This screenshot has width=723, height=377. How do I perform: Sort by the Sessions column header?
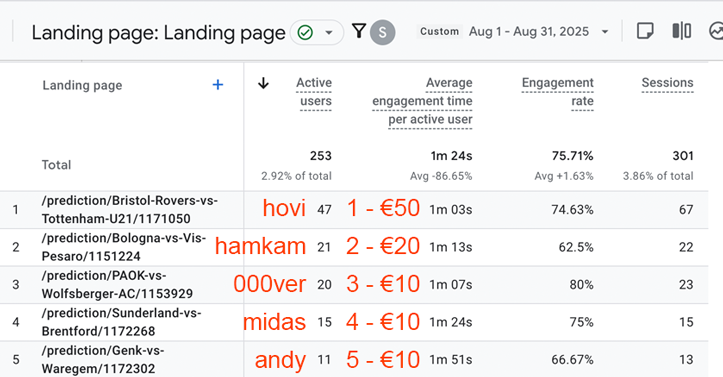(x=667, y=83)
